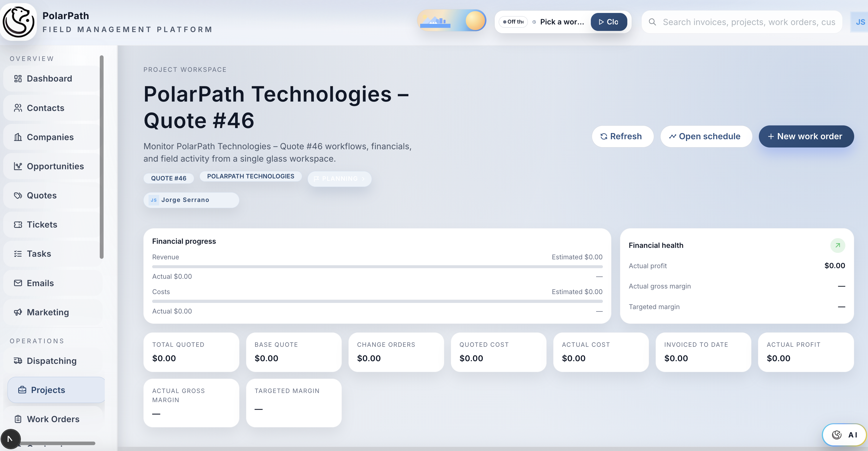Select the Contacts icon in the sidebar
Screen dimensions: 868x451
(19, 108)
